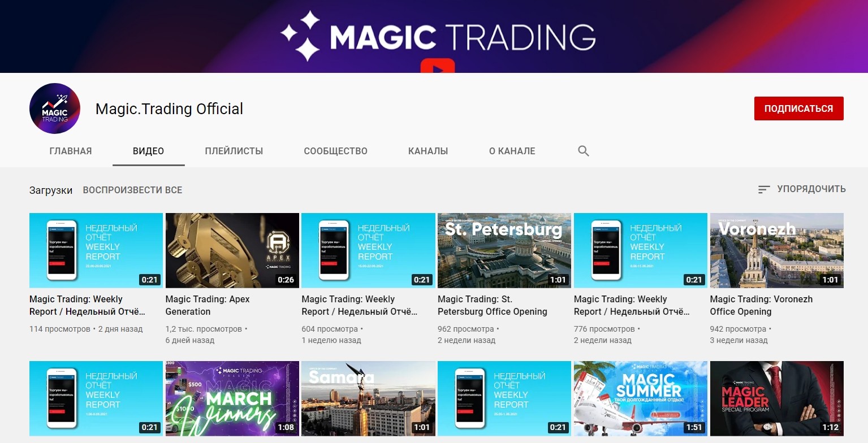Viewport: 868px width, 443px height.
Task: Click the 962 просмотра text
Action: [x=466, y=329]
